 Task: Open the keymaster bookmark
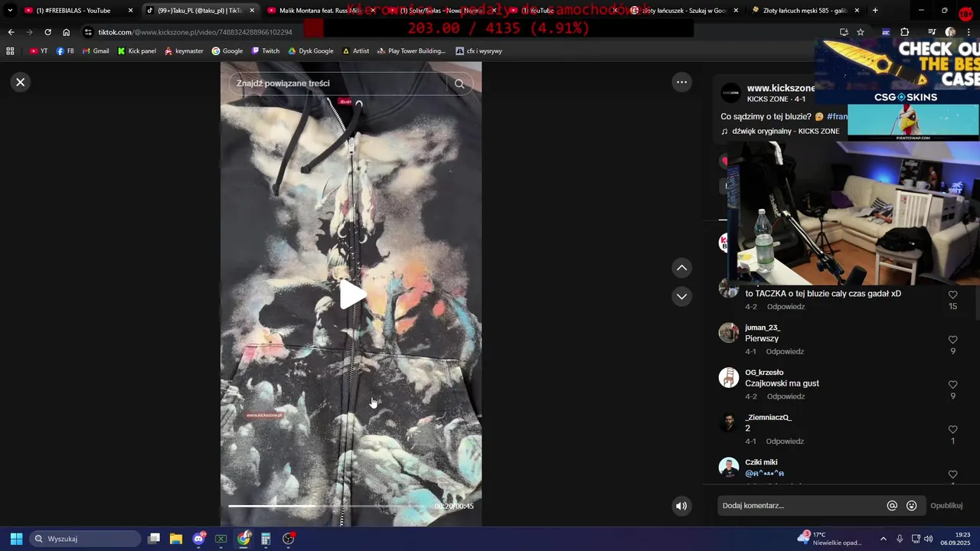pos(184,51)
